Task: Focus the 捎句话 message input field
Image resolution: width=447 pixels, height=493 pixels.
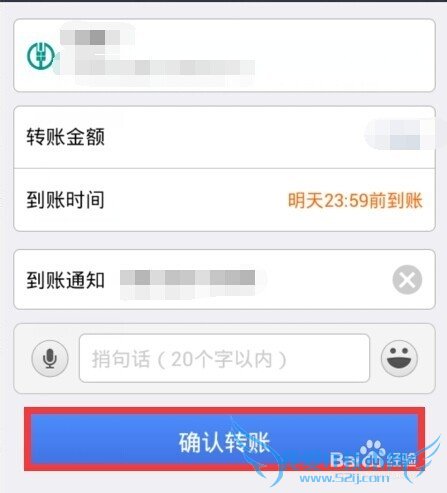Action: (224, 358)
